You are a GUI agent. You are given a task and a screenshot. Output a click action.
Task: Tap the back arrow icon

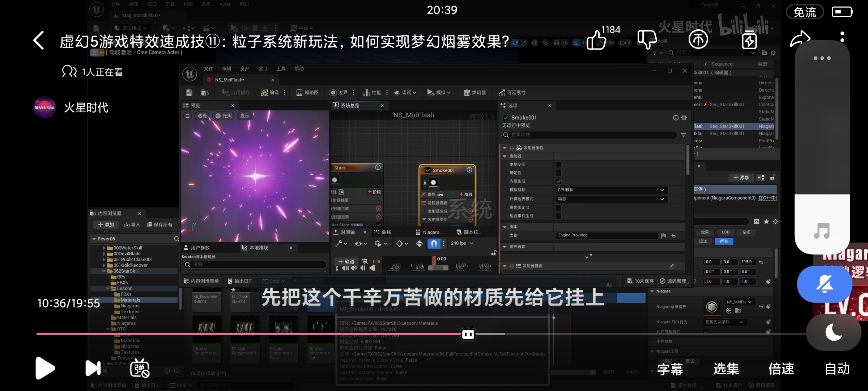(39, 40)
